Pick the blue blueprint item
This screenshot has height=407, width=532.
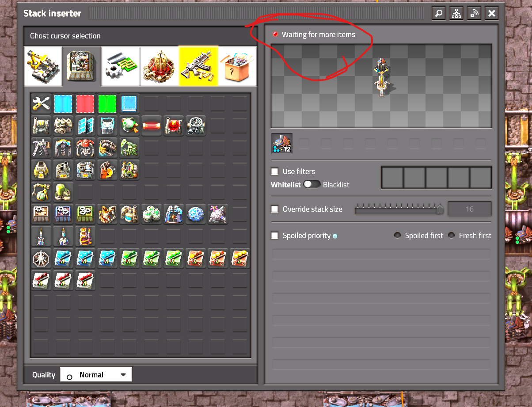point(64,104)
